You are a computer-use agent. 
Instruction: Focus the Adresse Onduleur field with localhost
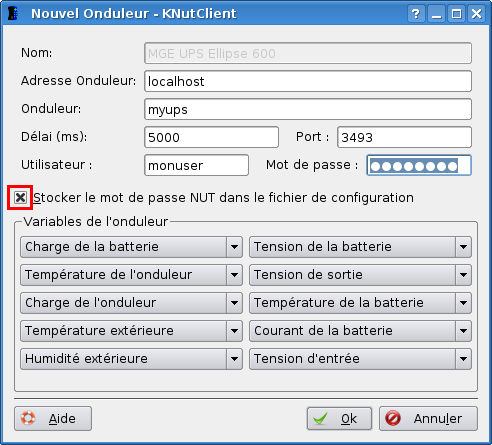tap(308, 81)
